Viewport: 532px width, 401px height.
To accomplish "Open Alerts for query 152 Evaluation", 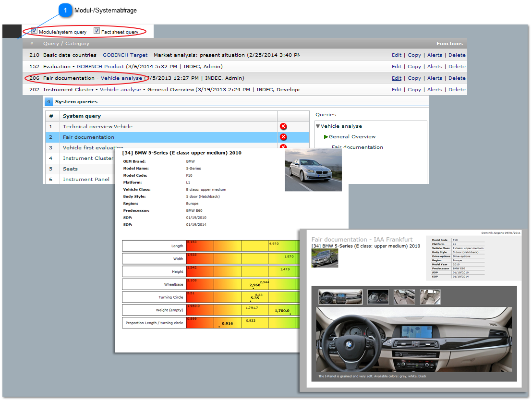I will click(435, 66).
